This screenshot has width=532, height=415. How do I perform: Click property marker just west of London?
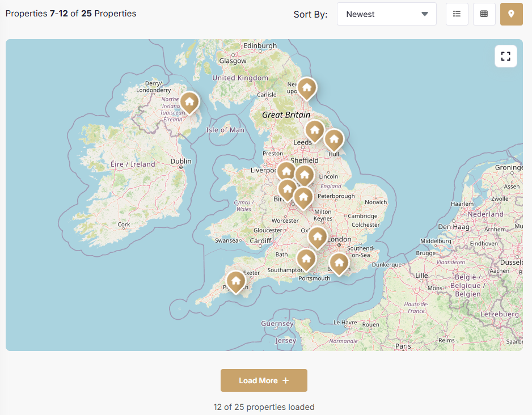click(317, 238)
